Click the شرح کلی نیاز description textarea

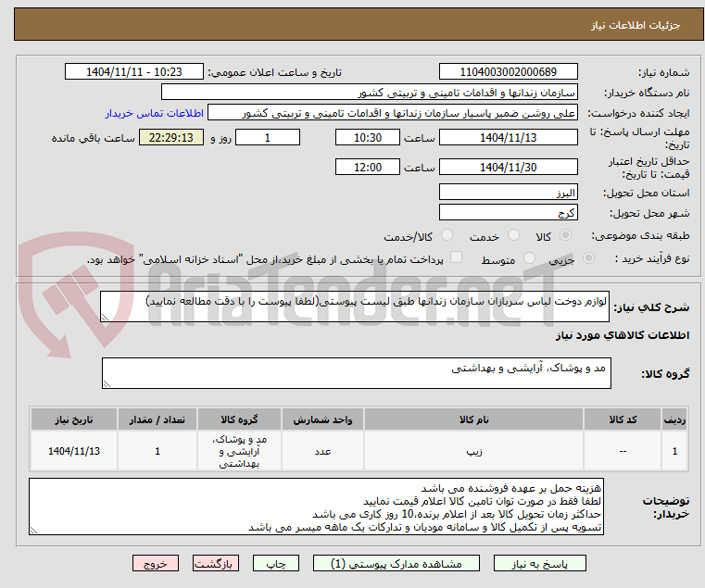(x=355, y=307)
